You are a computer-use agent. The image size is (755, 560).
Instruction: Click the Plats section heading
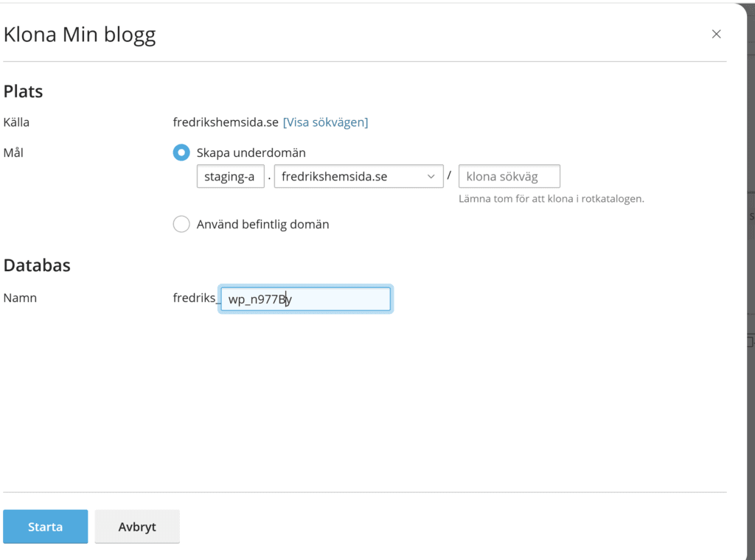pos(24,91)
